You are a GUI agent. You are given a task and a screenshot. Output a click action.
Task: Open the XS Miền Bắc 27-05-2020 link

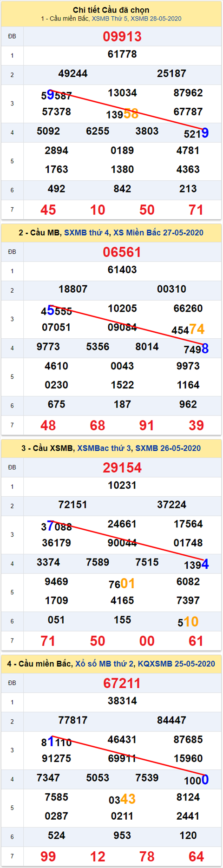pyautogui.click(x=158, y=232)
